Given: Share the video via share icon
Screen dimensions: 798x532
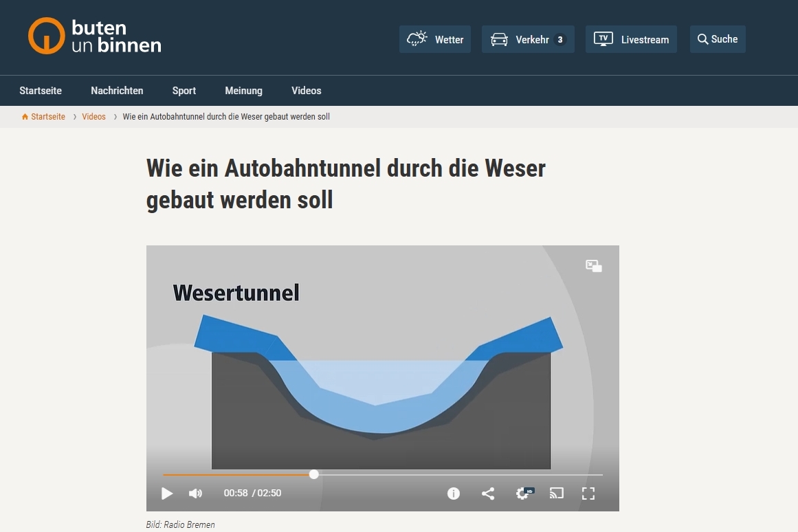Looking at the screenshot, I should coord(488,494).
